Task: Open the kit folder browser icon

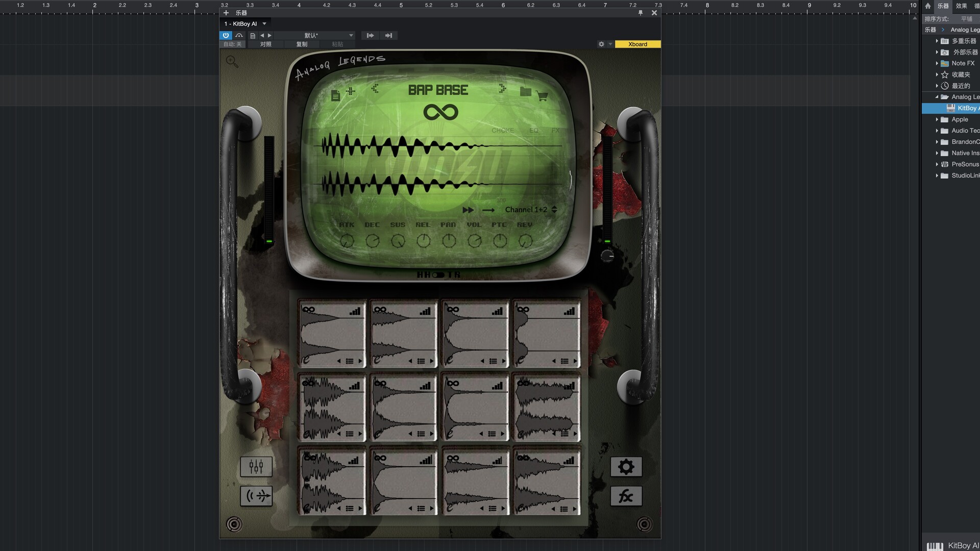Action: click(x=525, y=91)
